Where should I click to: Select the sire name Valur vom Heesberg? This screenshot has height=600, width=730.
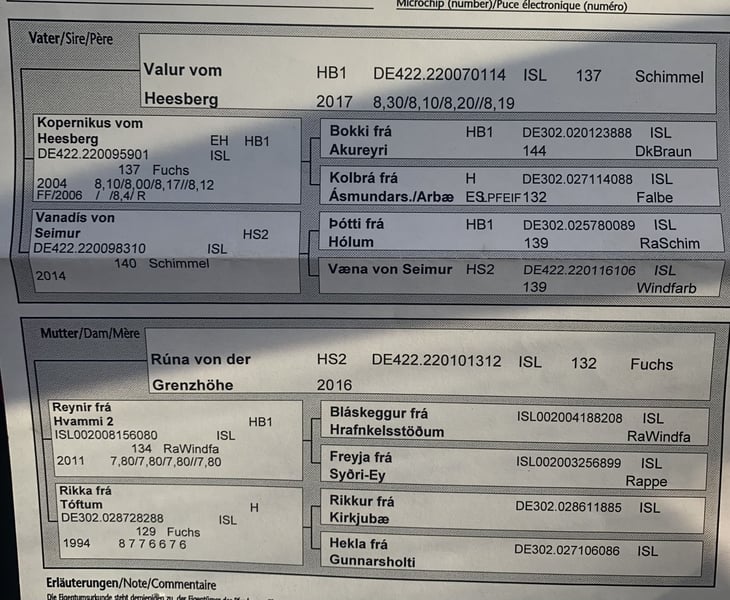tap(183, 84)
